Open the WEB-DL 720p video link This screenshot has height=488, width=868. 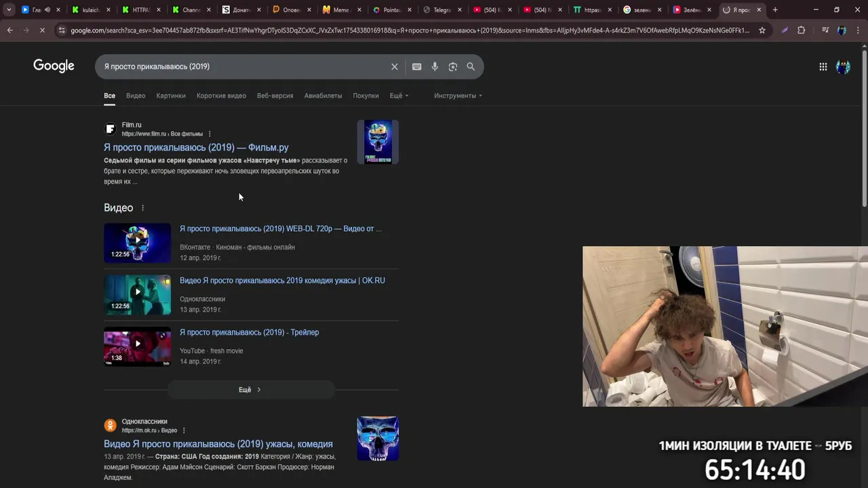tap(280, 228)
